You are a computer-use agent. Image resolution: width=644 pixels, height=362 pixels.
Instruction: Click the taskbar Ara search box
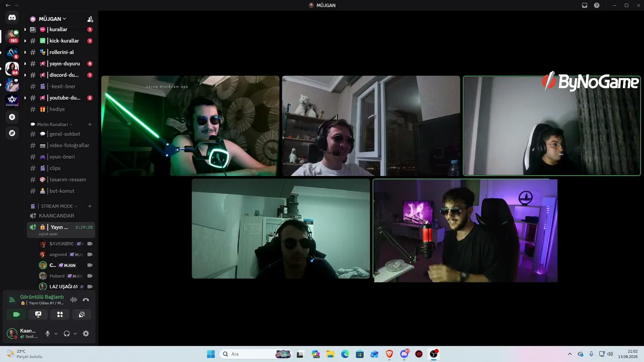[257, 354]
